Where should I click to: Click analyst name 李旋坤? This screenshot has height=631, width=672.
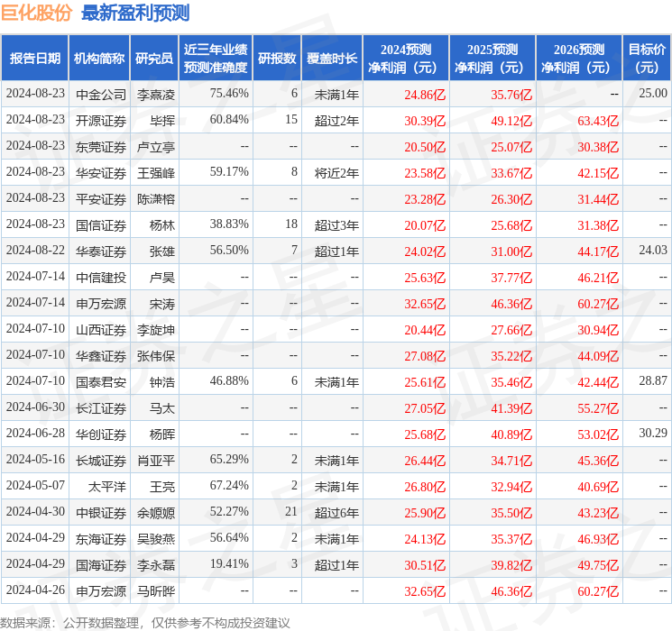156,330
